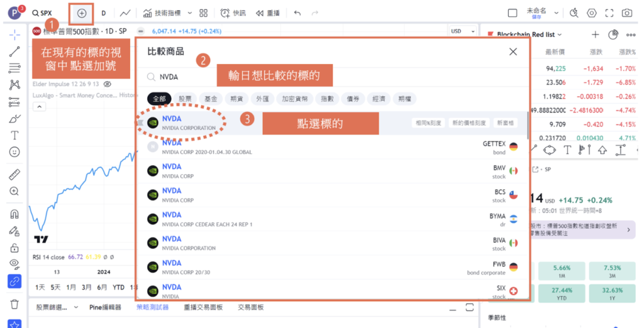Select the Text tool

(14, 136)
